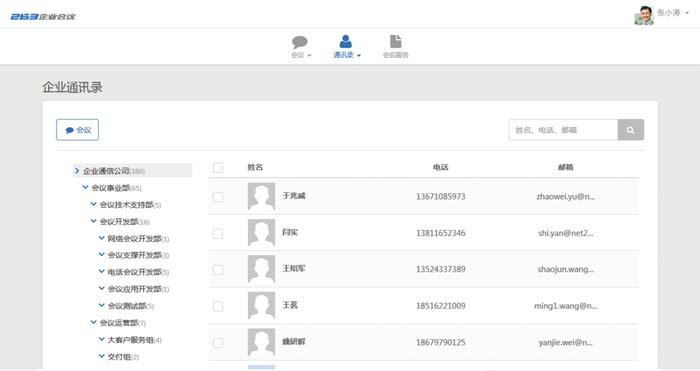This screenshot has width=700, height=371.
Task: Click the avatar in the 13524337389 row
Action: (262, 269)
